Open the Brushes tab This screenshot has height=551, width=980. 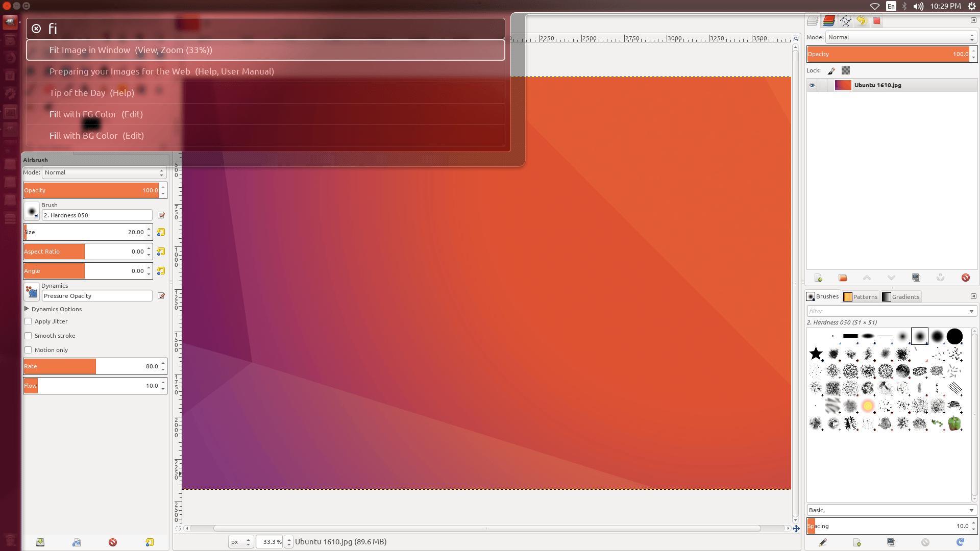point(822,296)
